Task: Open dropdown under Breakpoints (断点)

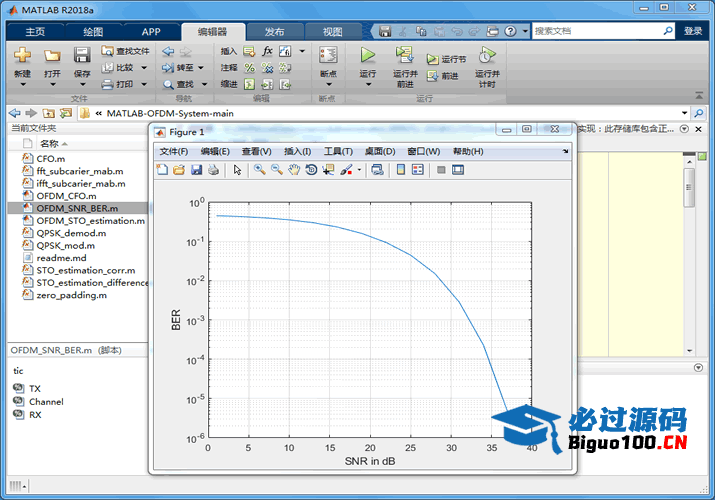Action: (329, 84)
